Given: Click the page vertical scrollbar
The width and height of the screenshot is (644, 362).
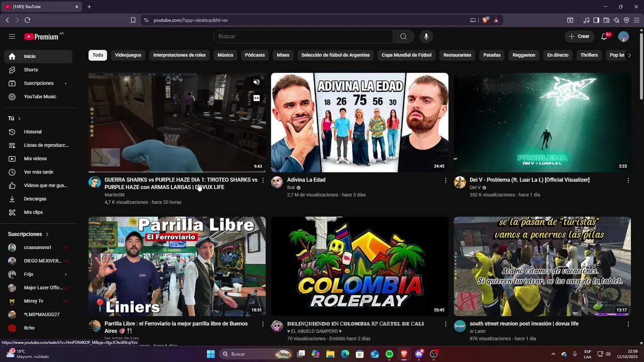Looking at the screenshot, I should pyautogui.click(x=641, y=65).
